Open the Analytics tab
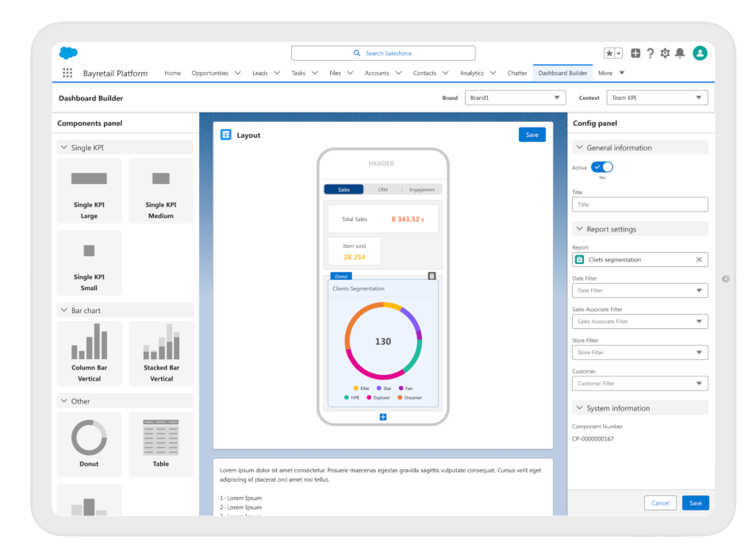The height and width of the screenshot is (558, 756). click(471, 73)
